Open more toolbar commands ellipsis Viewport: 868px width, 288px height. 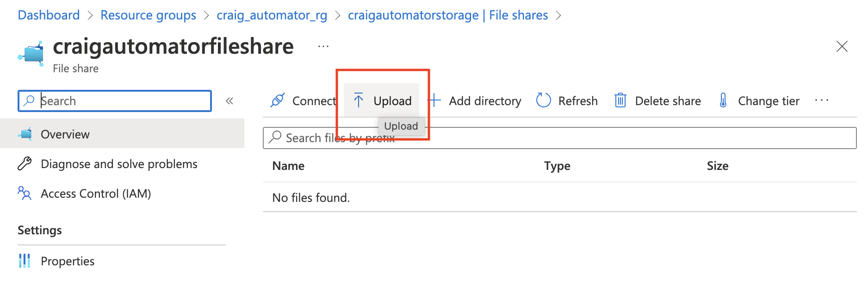point(821,100)
